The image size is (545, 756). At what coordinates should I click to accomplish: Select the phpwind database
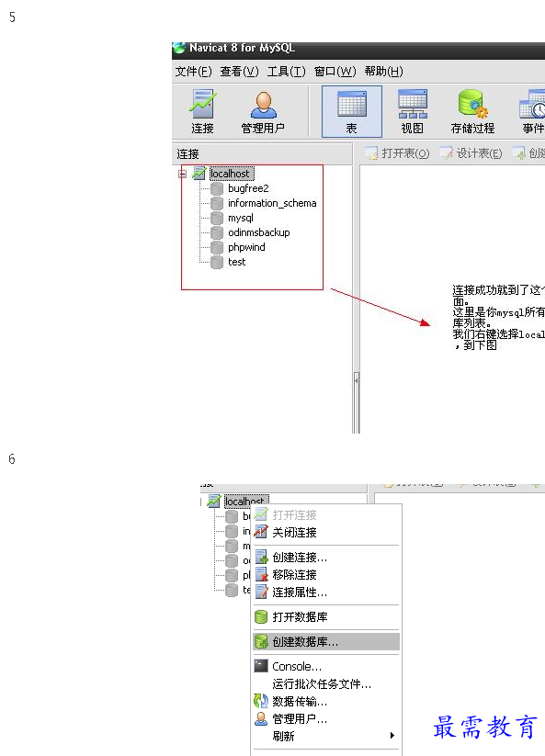click(x=246, y=247)
